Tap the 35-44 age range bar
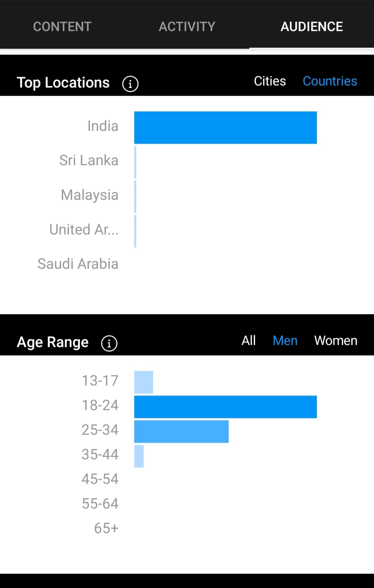 (139, 456)
